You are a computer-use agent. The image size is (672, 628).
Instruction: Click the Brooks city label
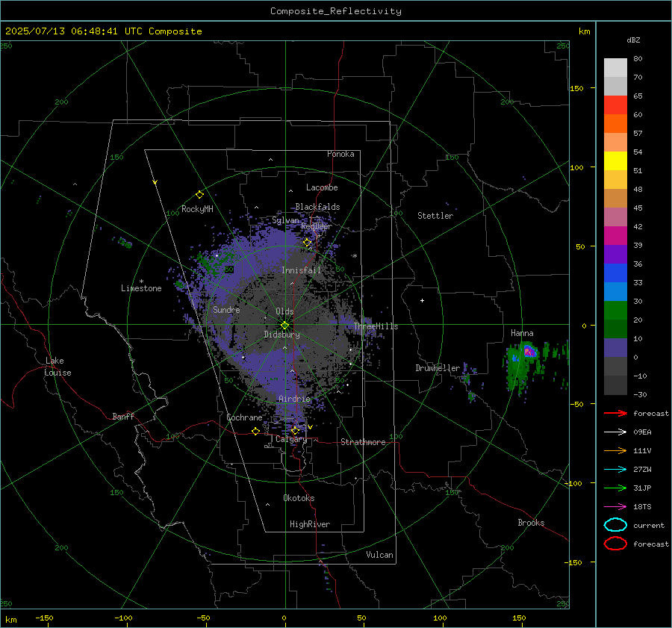click(x=531, y=523)
